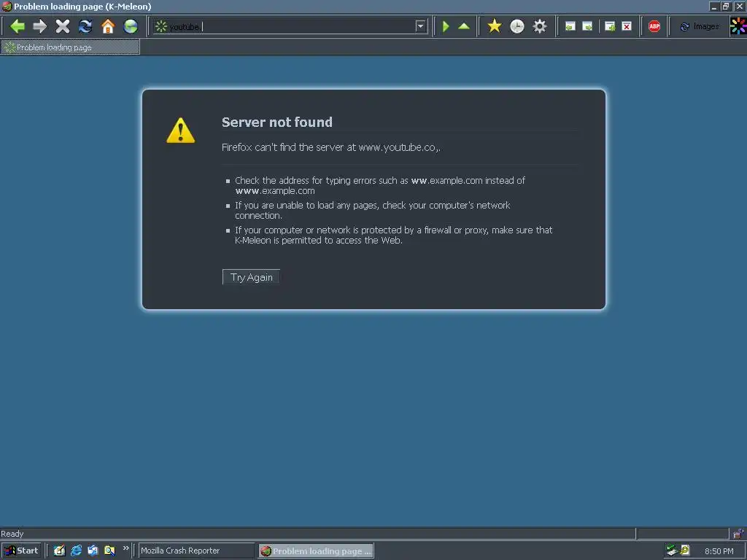Viewport: 747px width, 560px height.
Task: Launch the first quick launch icon beside Start
Action: tap(59, 551)
